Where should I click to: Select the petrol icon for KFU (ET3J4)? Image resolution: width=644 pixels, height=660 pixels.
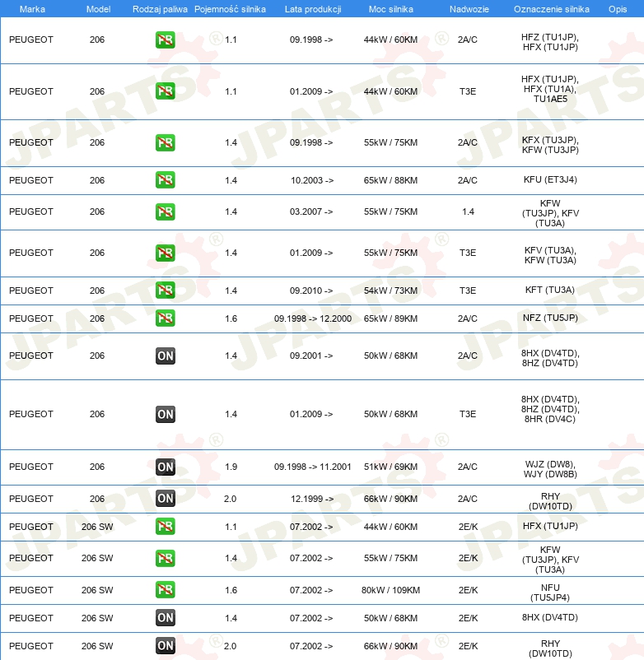tap(165, 180)
